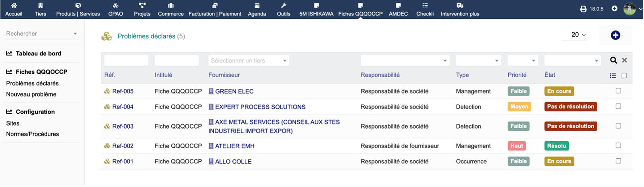Click the magnifier search icon in filter row
The height and width of the screenshot is (187, 644).
point(614,60)
